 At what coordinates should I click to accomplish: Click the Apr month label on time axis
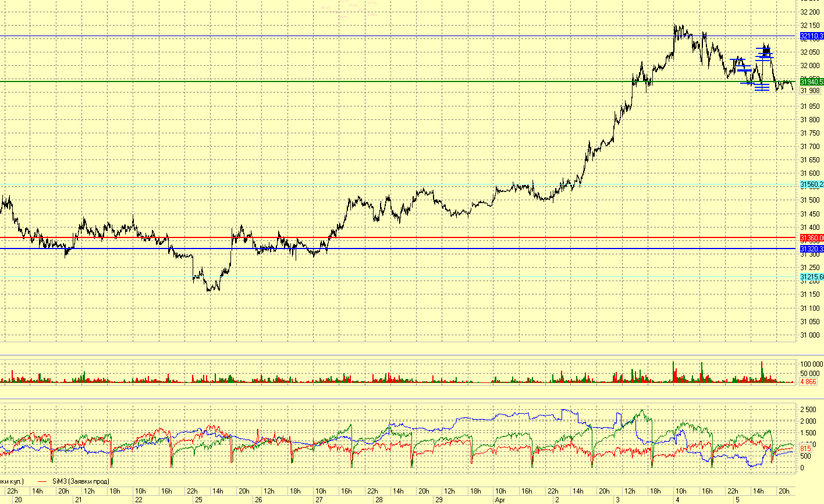(x=499, y=499)
